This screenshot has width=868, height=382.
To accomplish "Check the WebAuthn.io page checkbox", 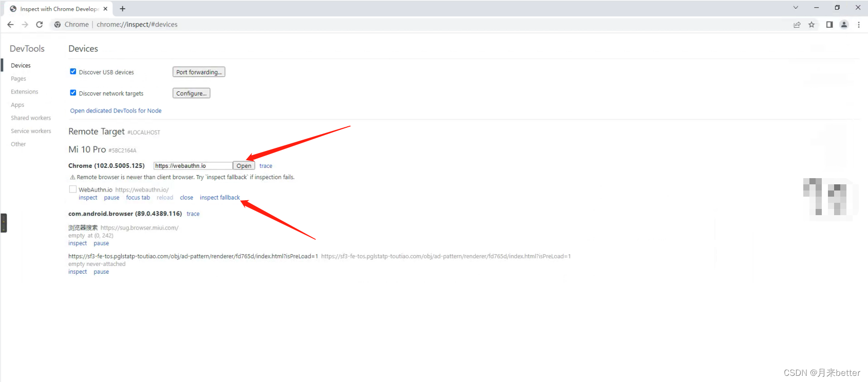I will [x=73, y=189].
